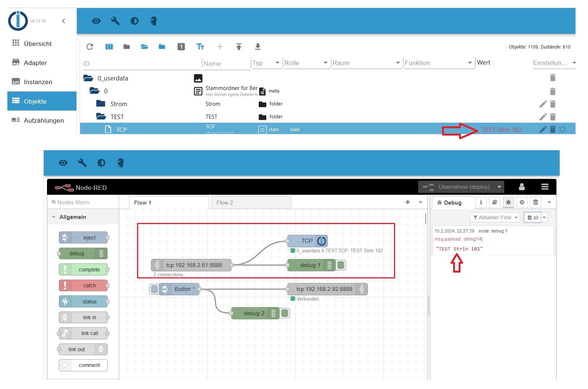
Task: Expand all folders in objects toolbar
Action: (x=144, y=47)
